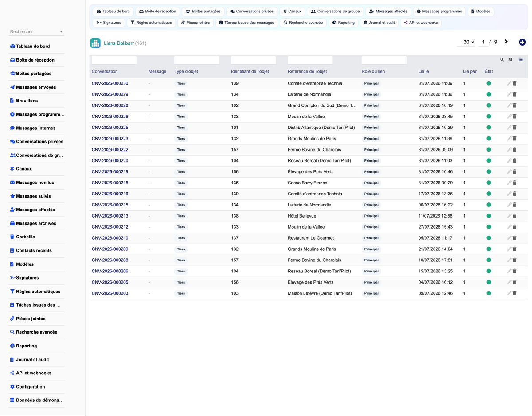The image size is (532, 416).
Task: Edit the link for CNV-2026-000229
Action: pos(509,94)
